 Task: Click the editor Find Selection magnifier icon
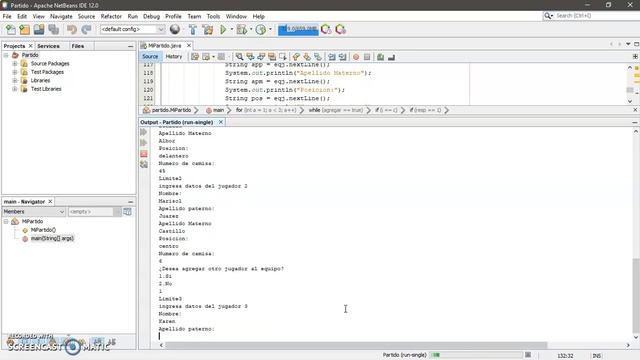(x=239, y=57)
